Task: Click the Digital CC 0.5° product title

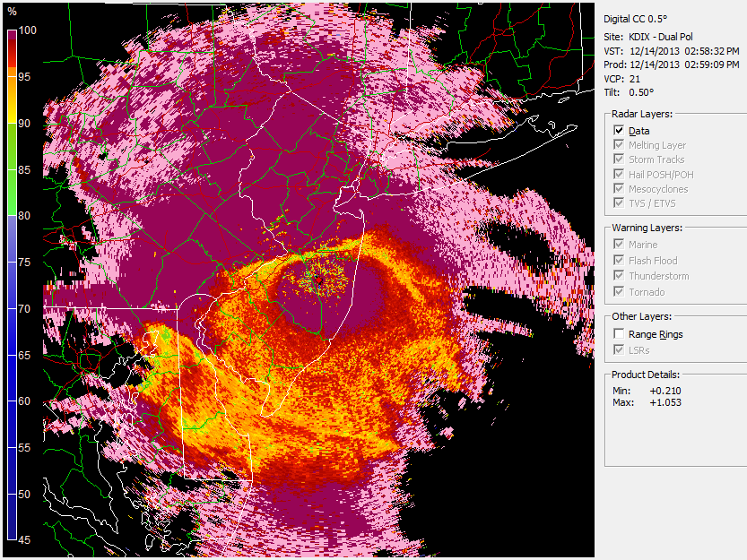Action: click(x=636, y=19)
